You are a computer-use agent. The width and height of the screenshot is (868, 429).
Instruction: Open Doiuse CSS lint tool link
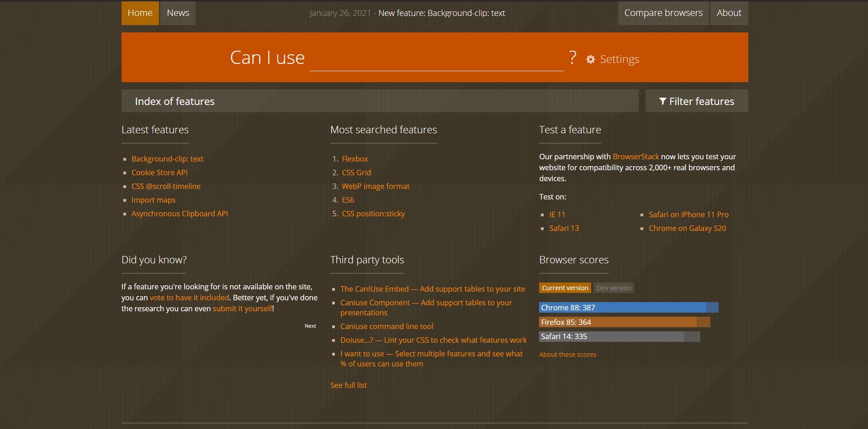point(433,340)
